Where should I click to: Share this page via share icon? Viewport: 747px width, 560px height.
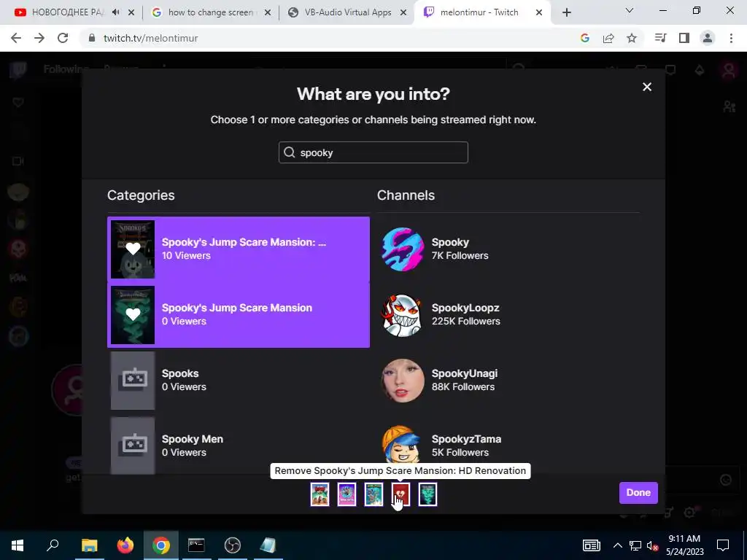click(608, 38)
